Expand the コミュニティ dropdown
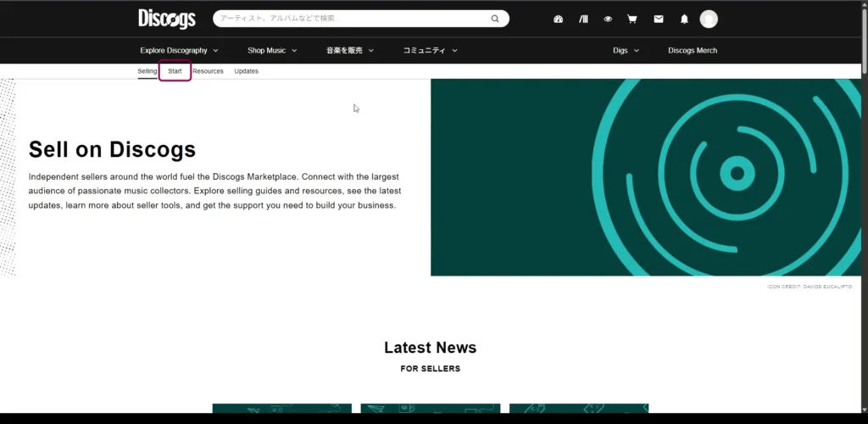Image resolution: width=868 pixels, height=424 pixels. (430, 50)
